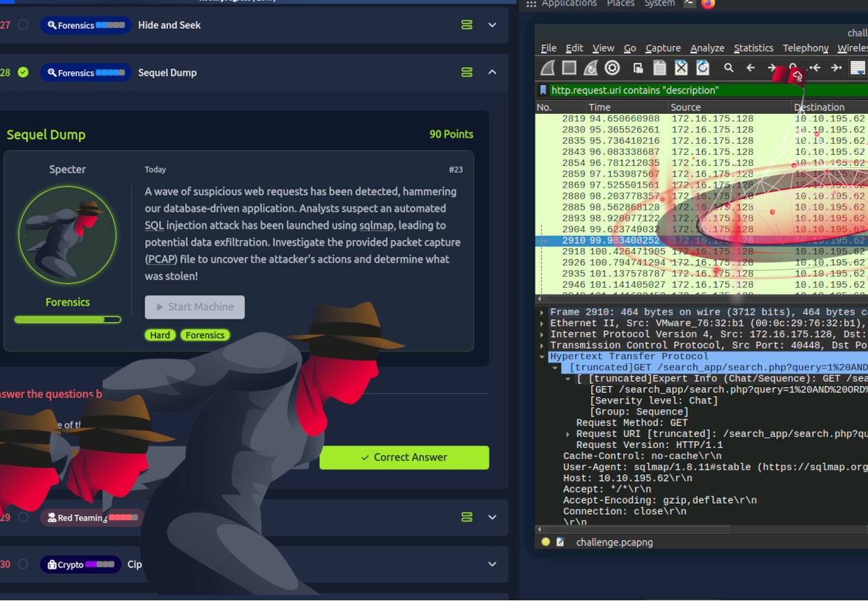This screenshot has width=868, height=601.
Task: Restart the current capture via toolbar
Action: (x=590, y=68)
